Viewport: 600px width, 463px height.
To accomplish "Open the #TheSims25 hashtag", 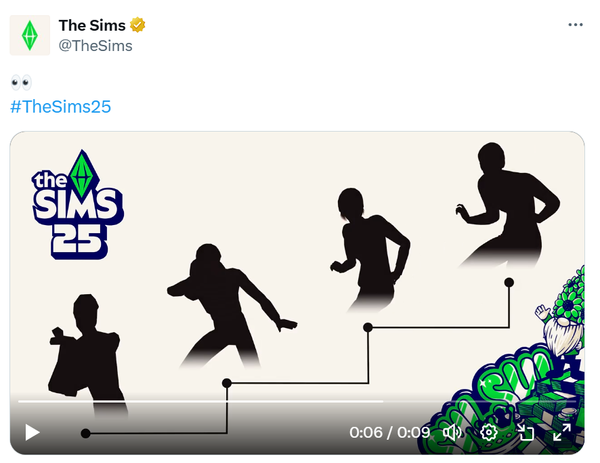I will pos(60,106).
